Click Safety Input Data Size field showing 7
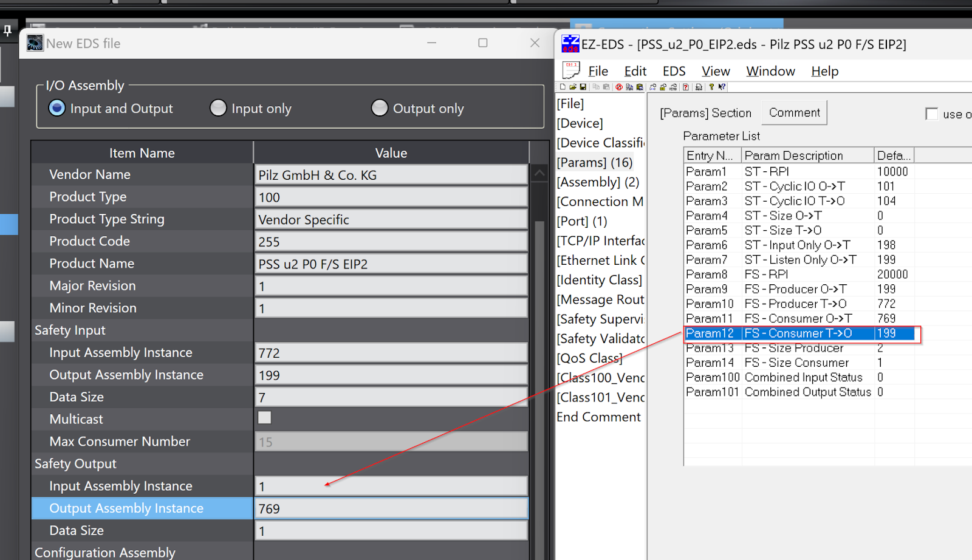This screenshot has height=560, width=972. (x=391, y=397)
